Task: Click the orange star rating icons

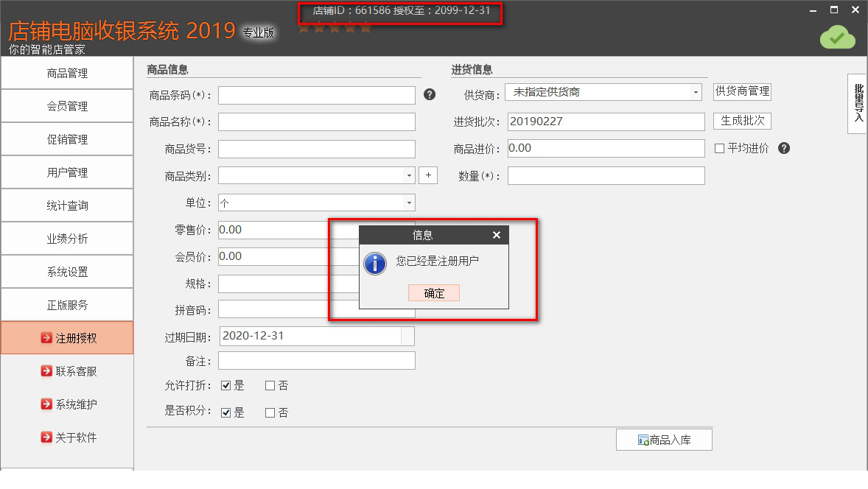Action: (335, 28)
